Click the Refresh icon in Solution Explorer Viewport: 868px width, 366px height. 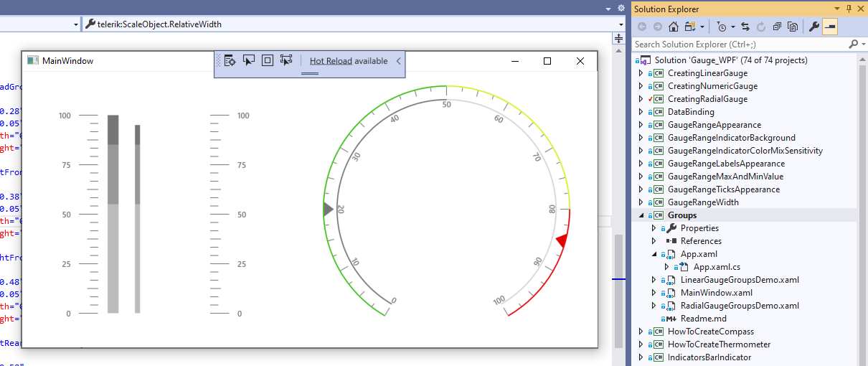tap(761, 27)
